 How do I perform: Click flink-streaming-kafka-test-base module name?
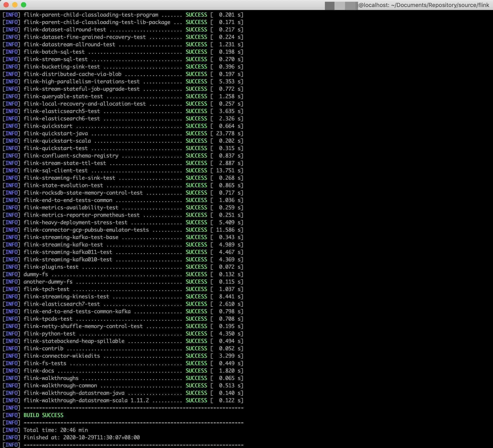tap(71, 237)
